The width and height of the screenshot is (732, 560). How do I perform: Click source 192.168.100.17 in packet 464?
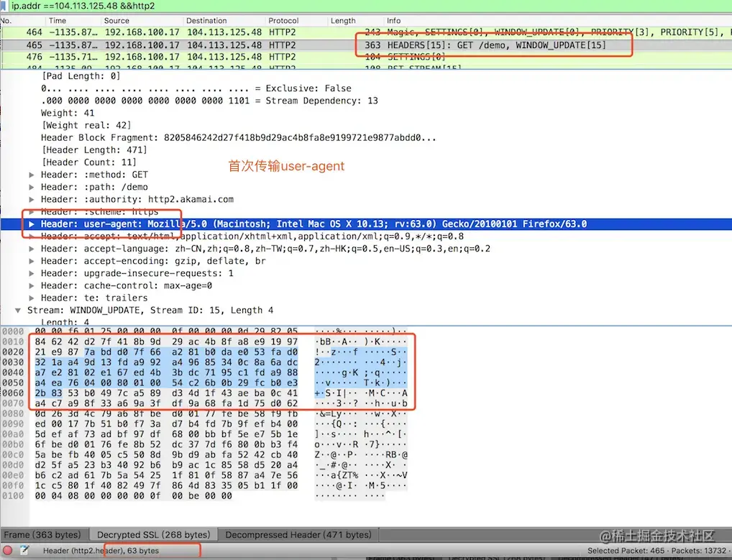click(142, 32)
